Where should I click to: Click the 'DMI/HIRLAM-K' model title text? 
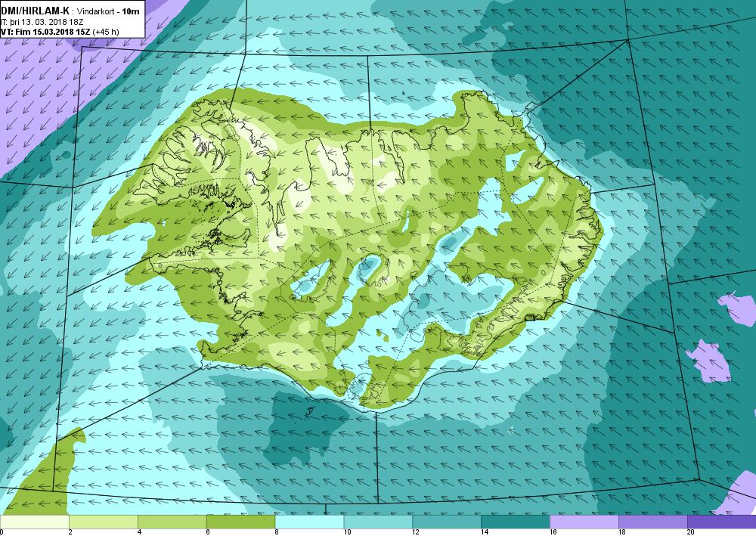[36, 11]
